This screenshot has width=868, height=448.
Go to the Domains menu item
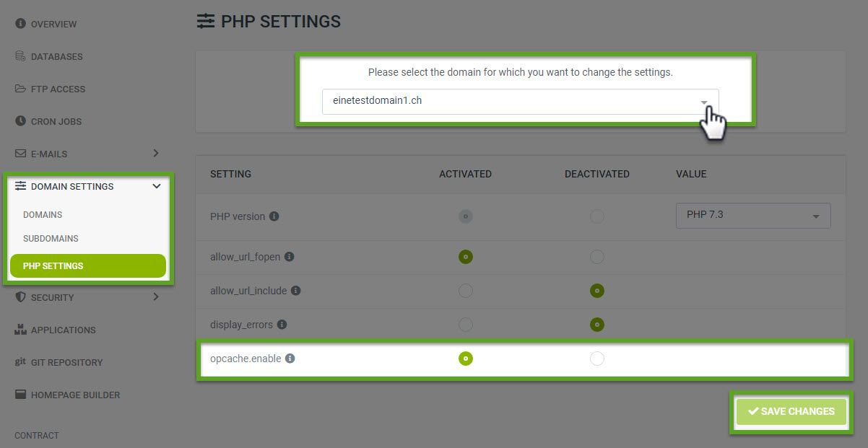[x=43, y=215]
